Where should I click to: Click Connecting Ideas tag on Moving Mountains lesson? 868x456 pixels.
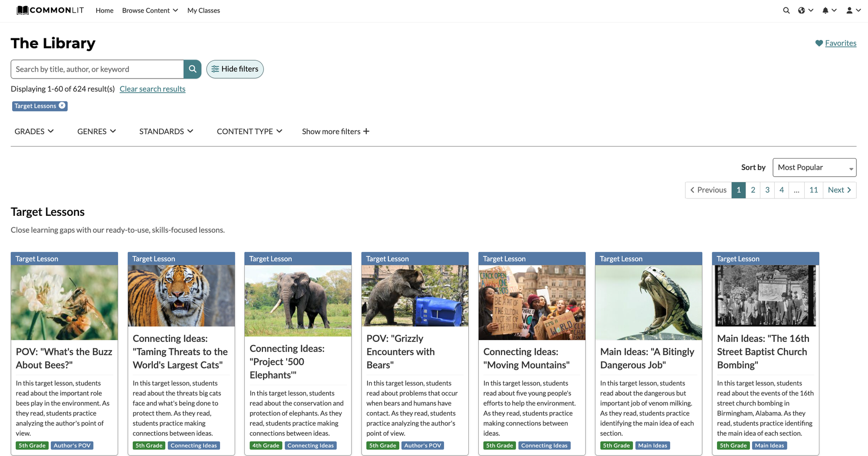coord(544,446)
